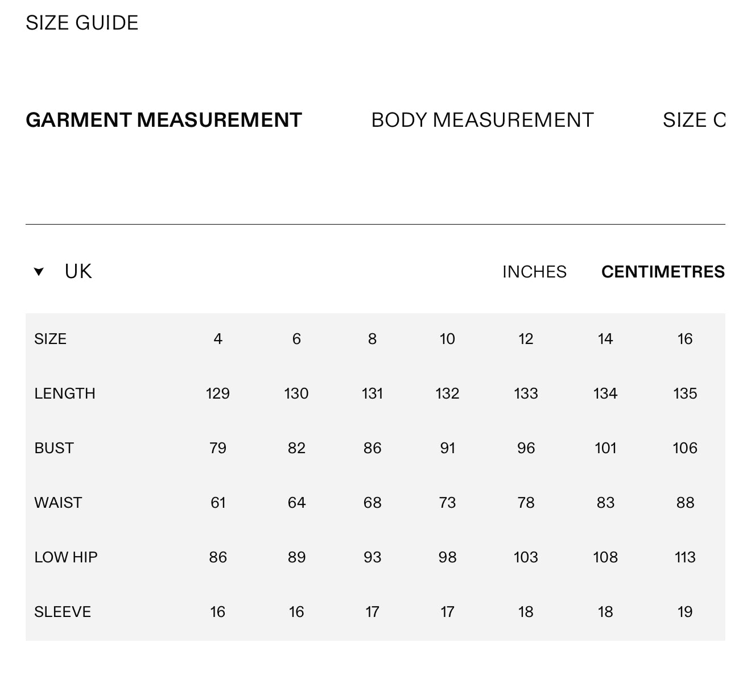Select Centimetres unit option
Image resolution: width=751 pixels, height=700 pixels.
pos(663,272)
